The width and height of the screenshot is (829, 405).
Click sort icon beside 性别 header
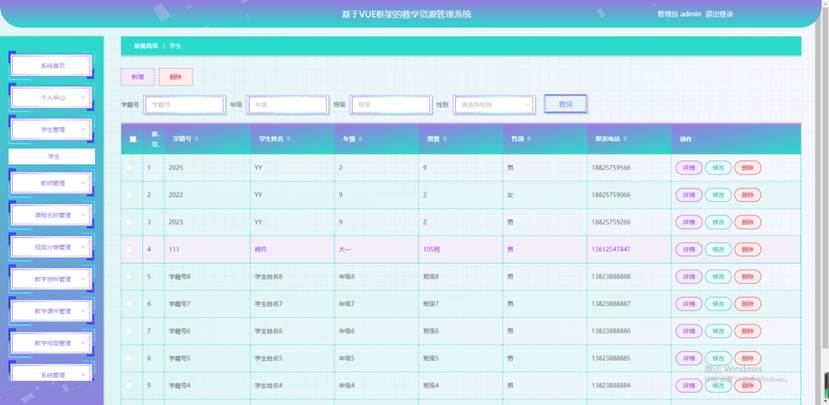tap(529, 139)
